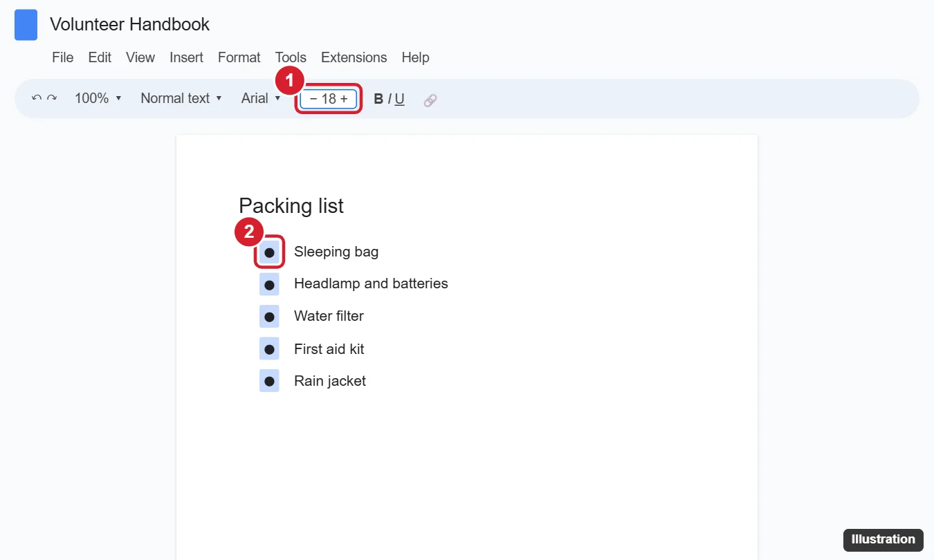Toggle underline formatting
Screen dimensions: 934x560
point(400,99)
